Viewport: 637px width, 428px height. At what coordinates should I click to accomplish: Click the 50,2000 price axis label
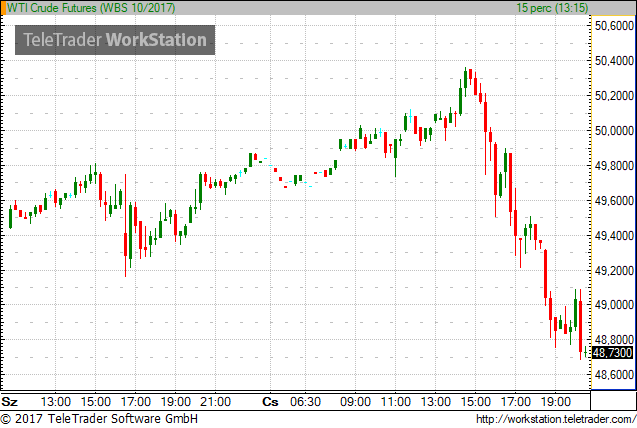(x=614, y=96)
